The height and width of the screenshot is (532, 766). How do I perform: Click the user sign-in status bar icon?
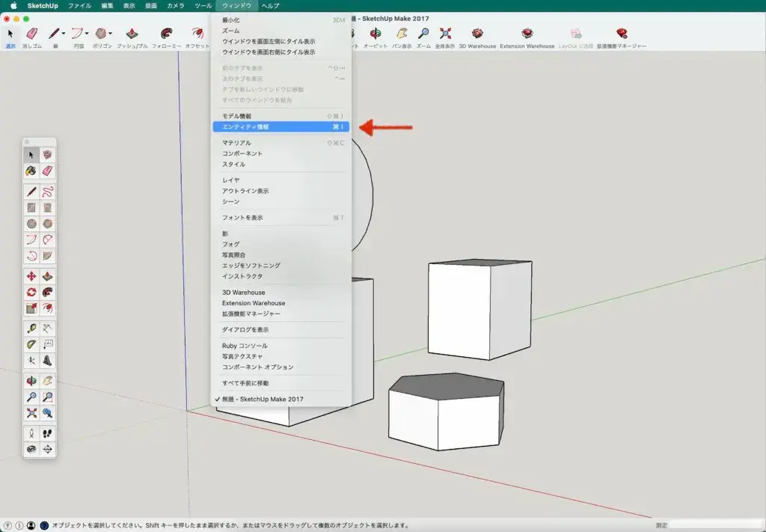coord(31,526)
